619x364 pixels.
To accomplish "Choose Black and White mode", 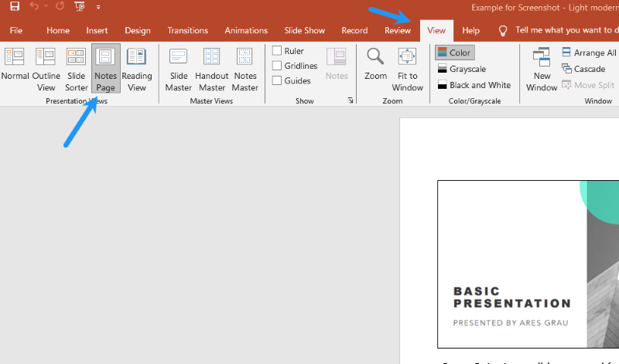I will pos(474,85).
